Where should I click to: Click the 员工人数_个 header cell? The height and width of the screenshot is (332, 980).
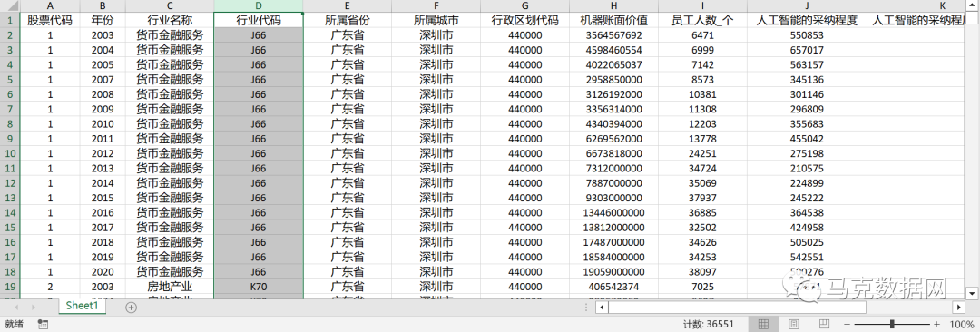(x=702, y=20)
